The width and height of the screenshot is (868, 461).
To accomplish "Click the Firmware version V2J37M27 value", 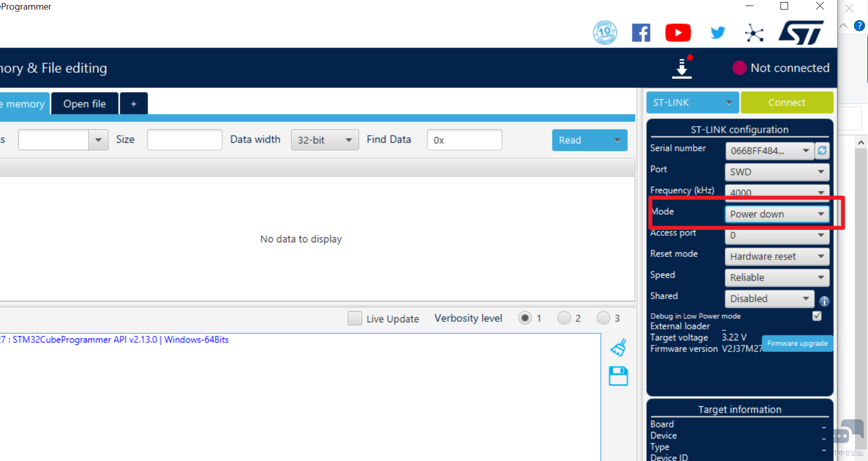I will point(742,349).
